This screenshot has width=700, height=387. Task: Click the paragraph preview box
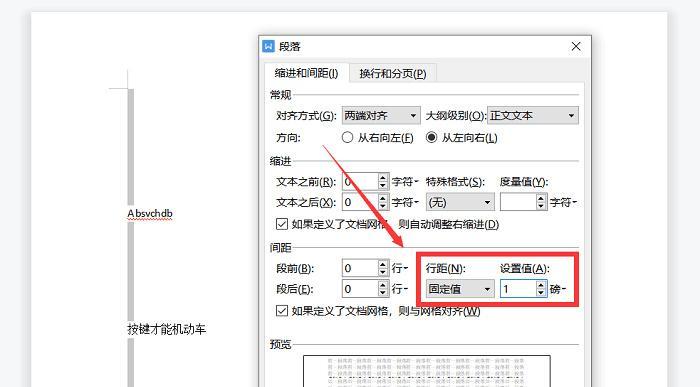coord(426,371)
